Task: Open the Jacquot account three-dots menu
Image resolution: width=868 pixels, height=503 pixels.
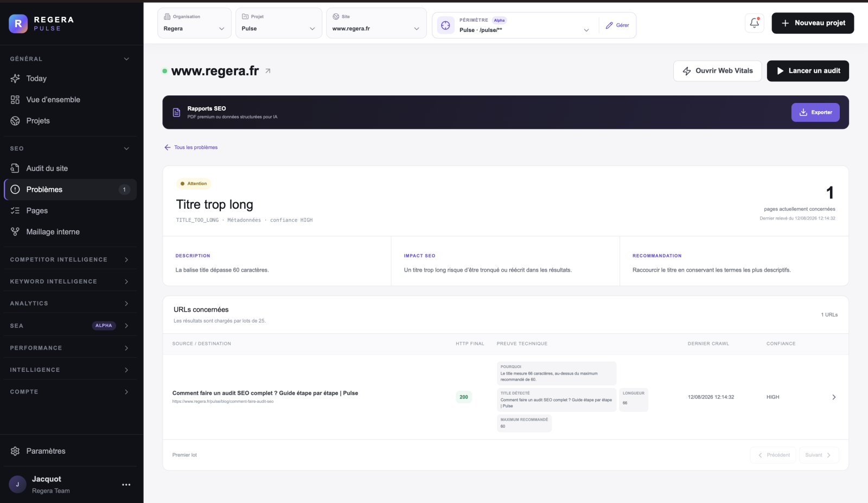Action: [126, 485]
